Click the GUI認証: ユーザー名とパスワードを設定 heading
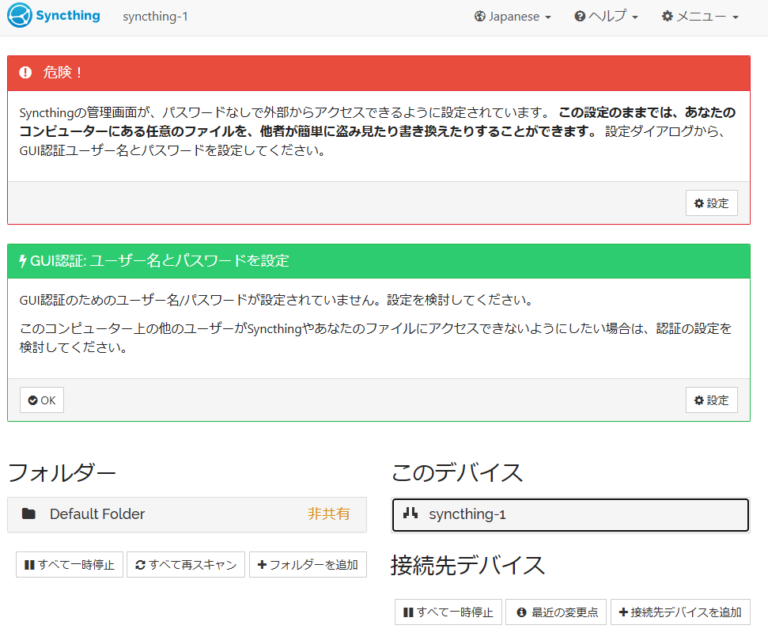768x629 pixels. point(160,261)
